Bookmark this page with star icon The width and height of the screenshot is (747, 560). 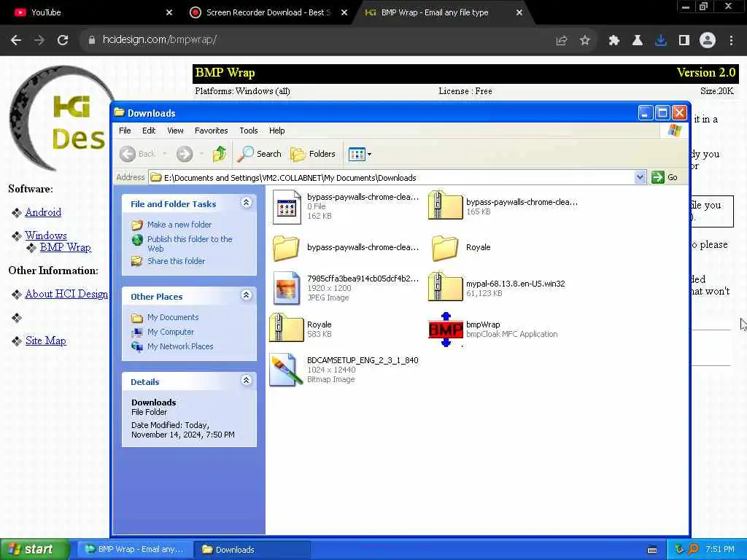(x=584, y=41)
